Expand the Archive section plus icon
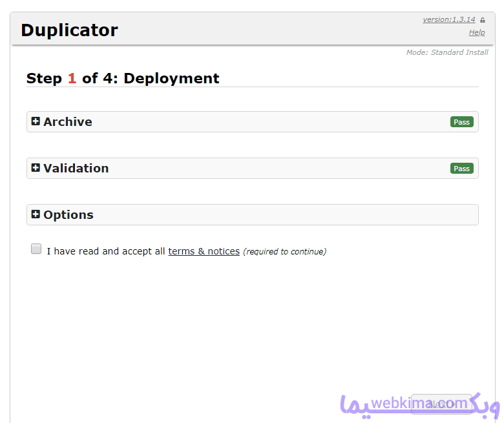This screenshot has width=504, height=423. [36, 121]
